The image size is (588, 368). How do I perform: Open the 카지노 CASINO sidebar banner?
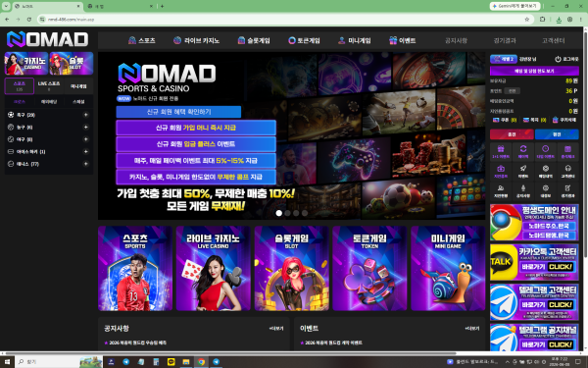pos(26,63)
